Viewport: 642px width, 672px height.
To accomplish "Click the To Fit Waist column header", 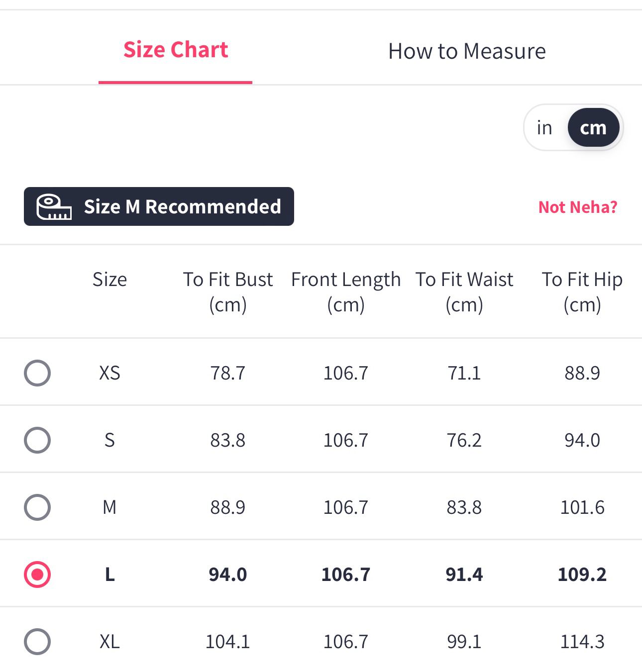I will click(x=464, y=291).
